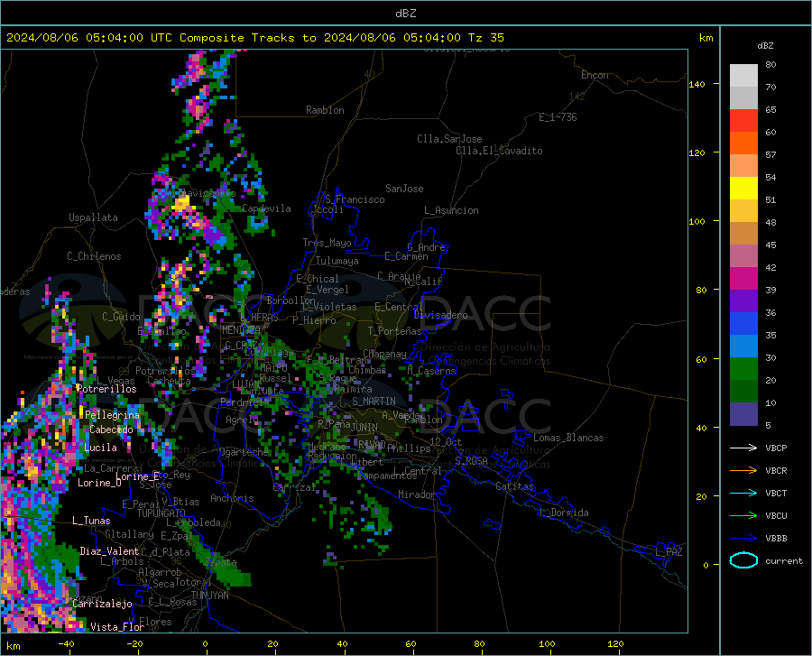This screenshot has height=656, width=812.
Task: Click the C_Chilenos map label
Action: pos(94,256)
